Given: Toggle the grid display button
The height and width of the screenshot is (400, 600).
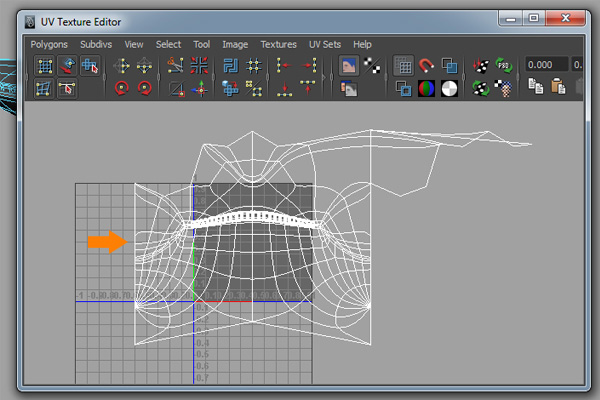Looking at the screenshot, I should (x=404, y=66).
